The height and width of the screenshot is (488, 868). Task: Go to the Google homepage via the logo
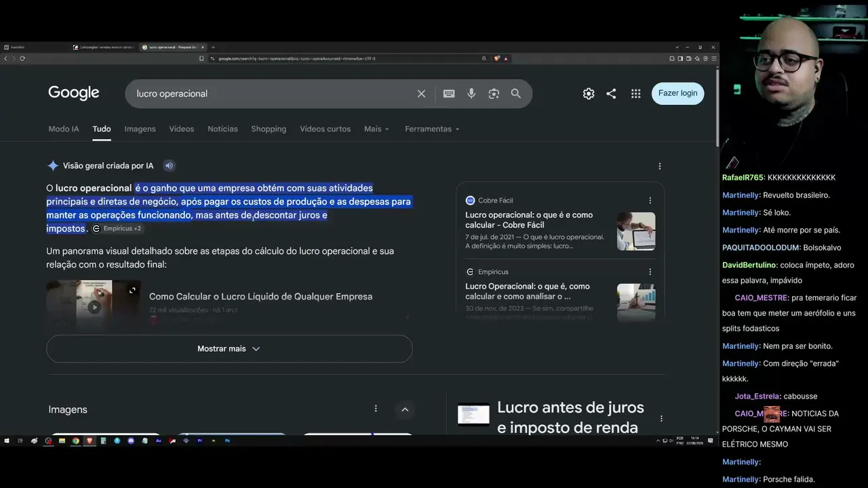pos(74,93)
